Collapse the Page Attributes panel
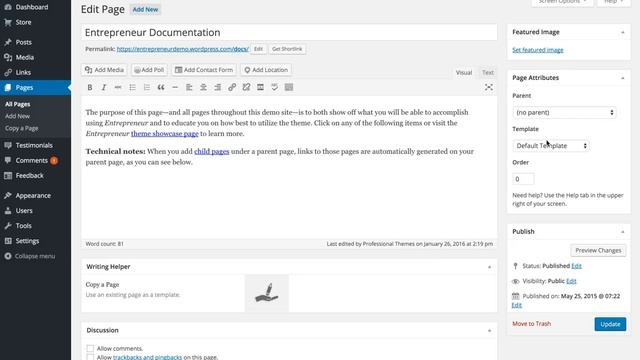 622,78
